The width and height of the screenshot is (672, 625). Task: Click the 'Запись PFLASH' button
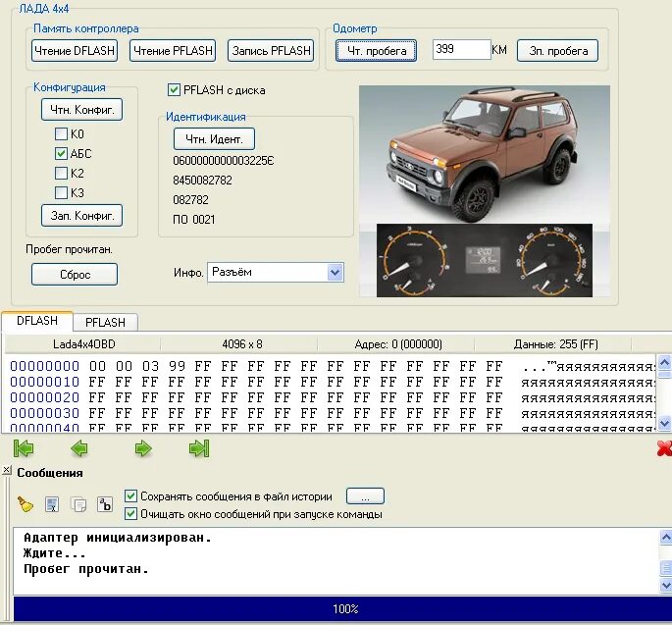coord(271,51)
